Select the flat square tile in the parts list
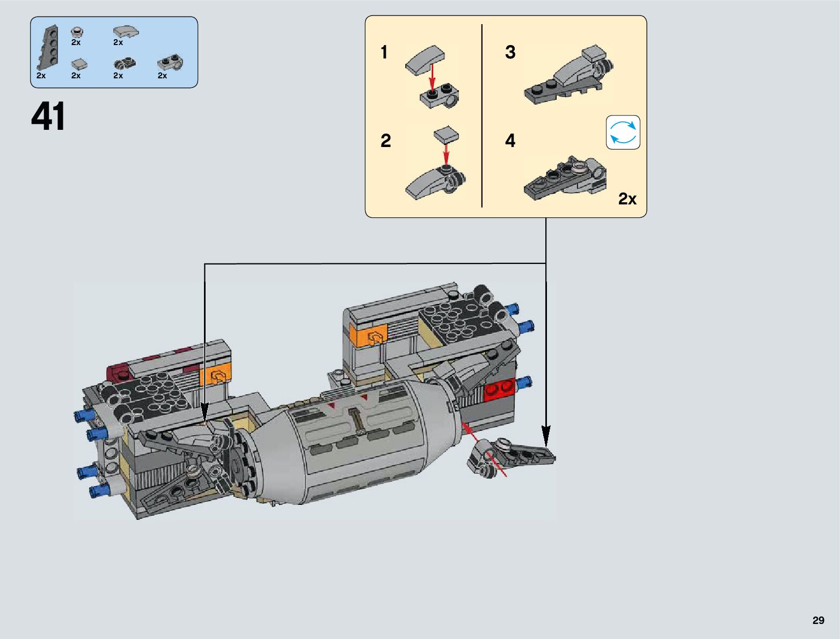 79,64
